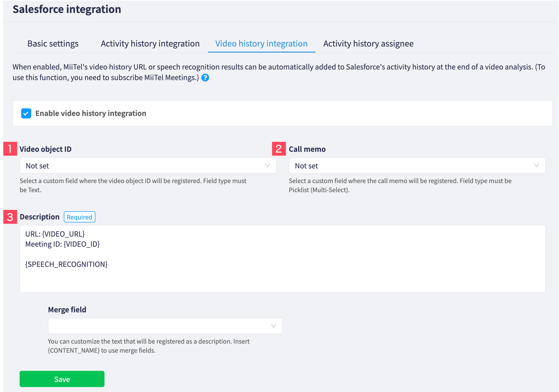The height and width of the screenshot is (392, 559).
Task: Expand the Merge field dropdown
Action: click(x=165, y=326)
